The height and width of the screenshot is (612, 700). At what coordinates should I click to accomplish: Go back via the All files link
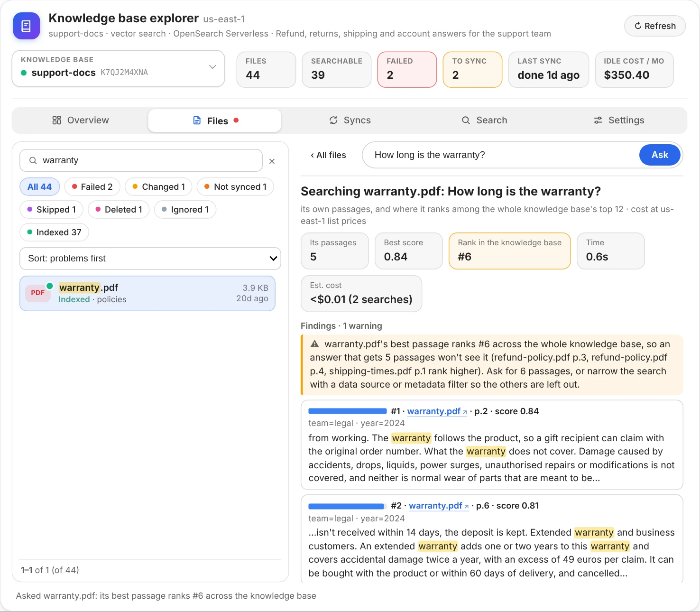click(x=328, y=155)
